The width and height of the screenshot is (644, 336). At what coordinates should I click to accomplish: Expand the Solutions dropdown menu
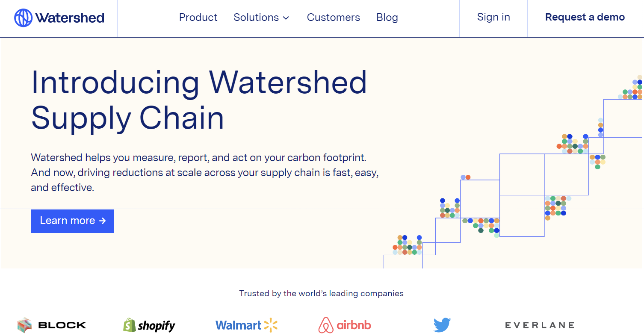(256, 18)
